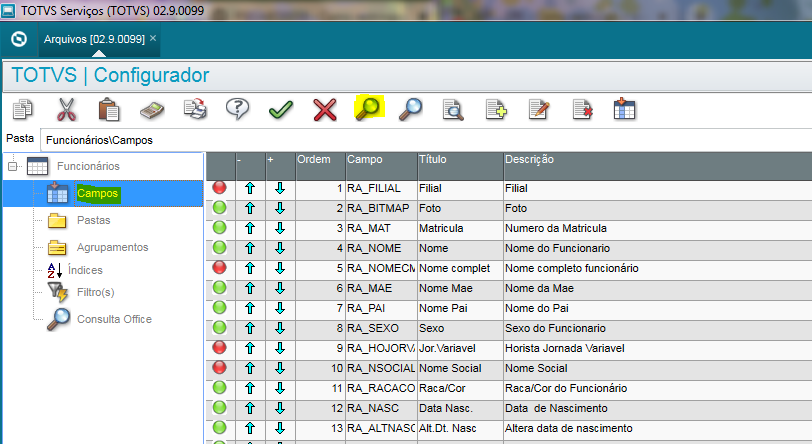This screenshot has height=444, width=812.
Task: Click red status circle for RA_FILIAL
Action: pyautogui.click(x=220, y=188)
